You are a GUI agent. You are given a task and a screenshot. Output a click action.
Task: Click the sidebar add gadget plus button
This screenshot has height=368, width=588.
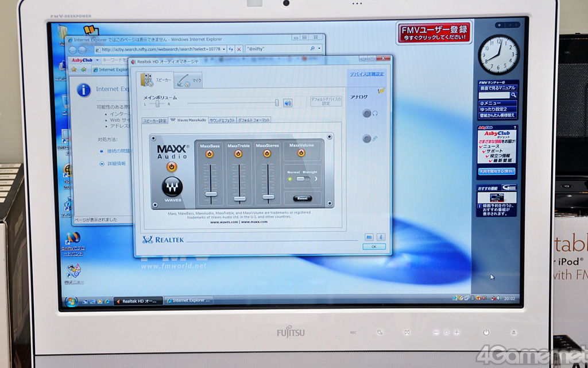500,25
